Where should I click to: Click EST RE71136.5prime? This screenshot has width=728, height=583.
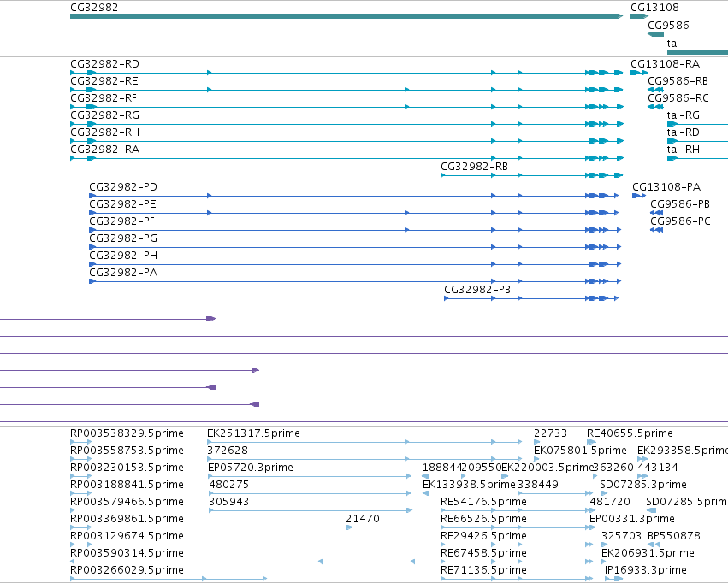coord(517,579)
